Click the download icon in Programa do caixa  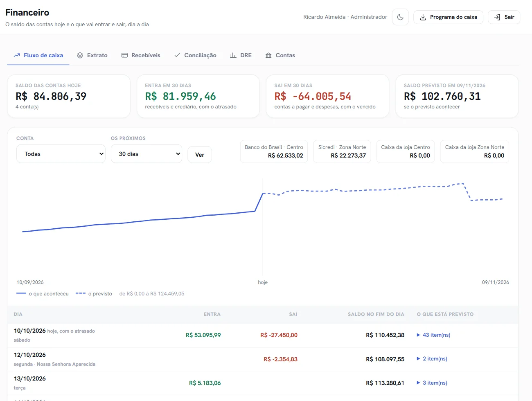coord(423,17)
